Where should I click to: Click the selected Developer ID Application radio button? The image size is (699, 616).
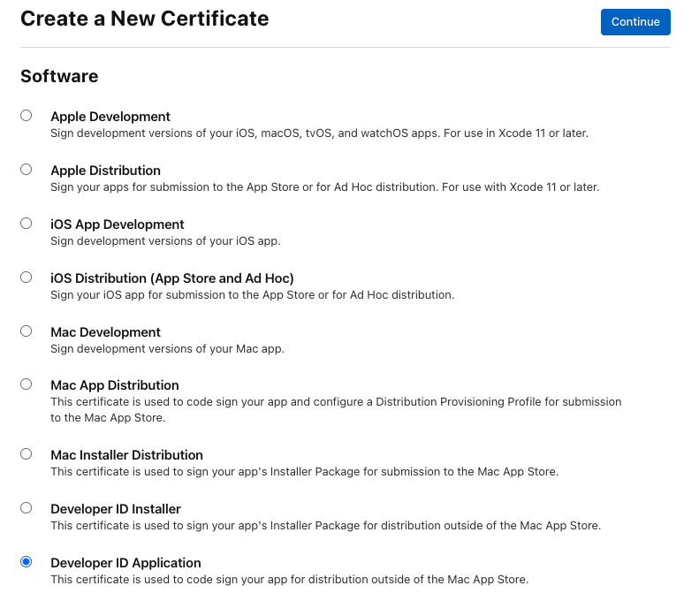[27, 562]
